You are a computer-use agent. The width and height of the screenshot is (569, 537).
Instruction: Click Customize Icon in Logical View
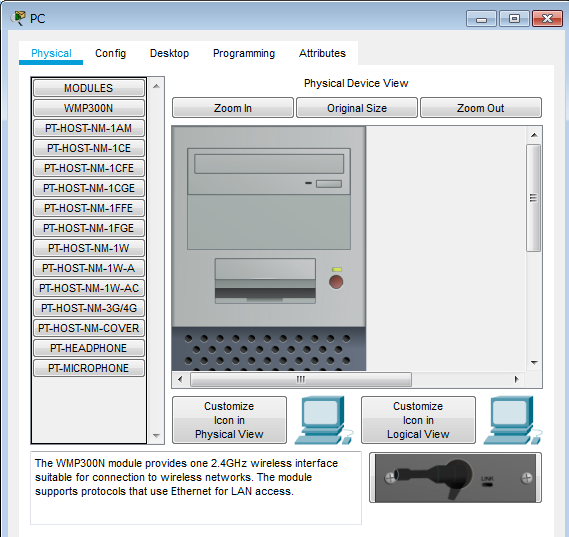tap(418, 420)
